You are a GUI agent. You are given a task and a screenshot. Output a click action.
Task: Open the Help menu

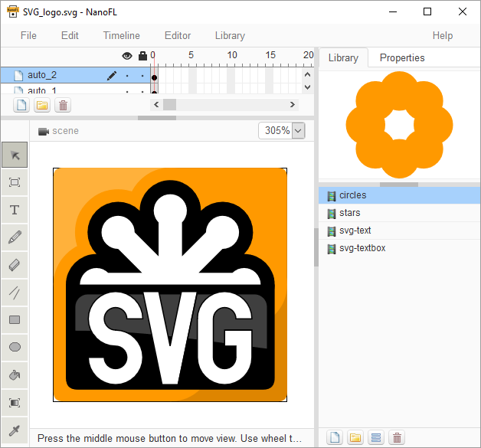[x=443, y=35]
